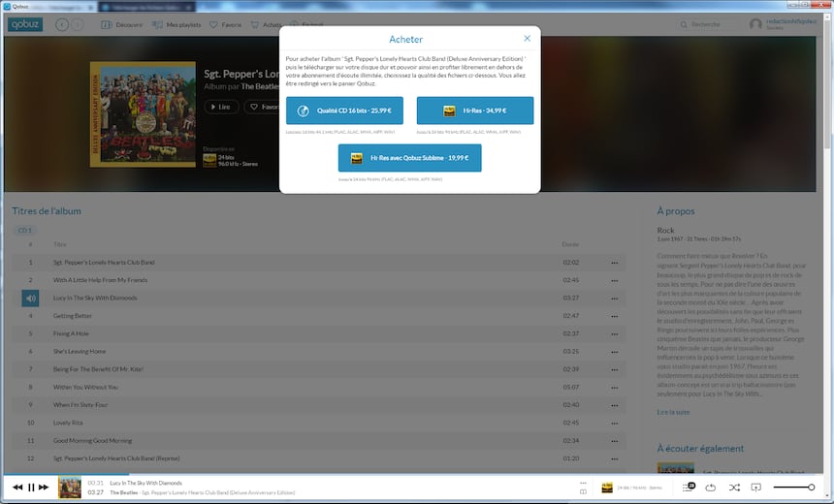Open more options for Good Morning Good Morning

point(614,441)
